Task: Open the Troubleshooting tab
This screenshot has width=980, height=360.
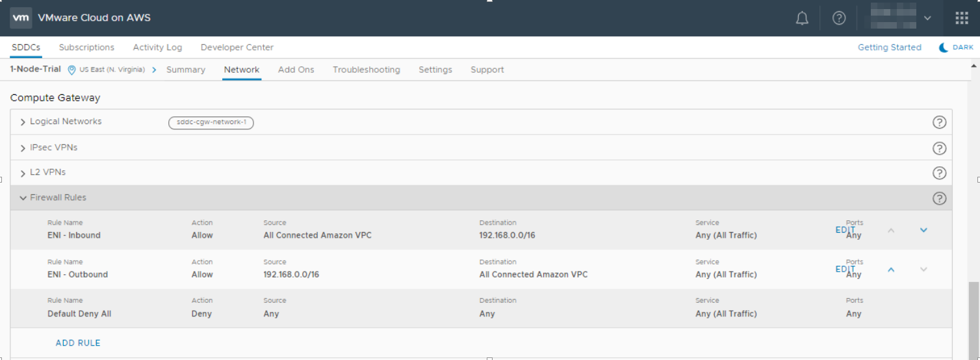Action: [367, 70]
